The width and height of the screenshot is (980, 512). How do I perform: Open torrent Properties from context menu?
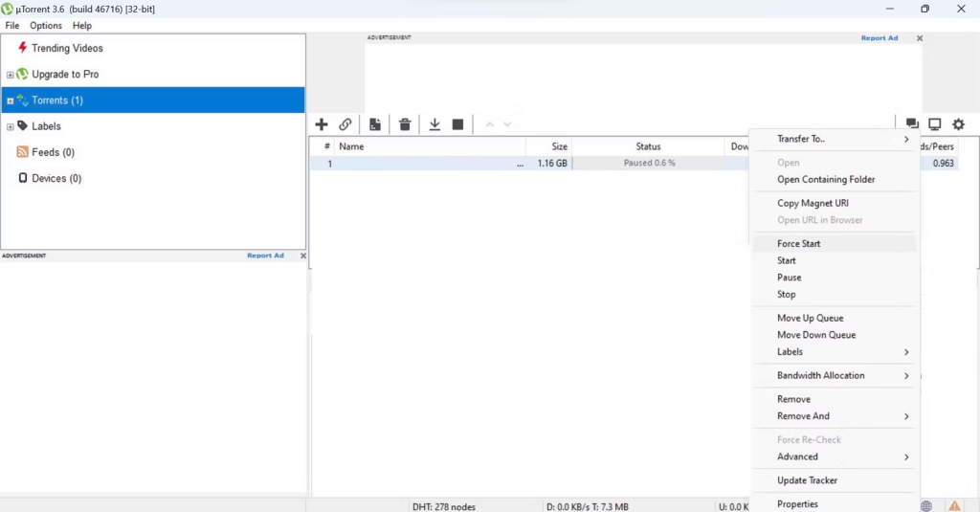(x=835, y=504)
